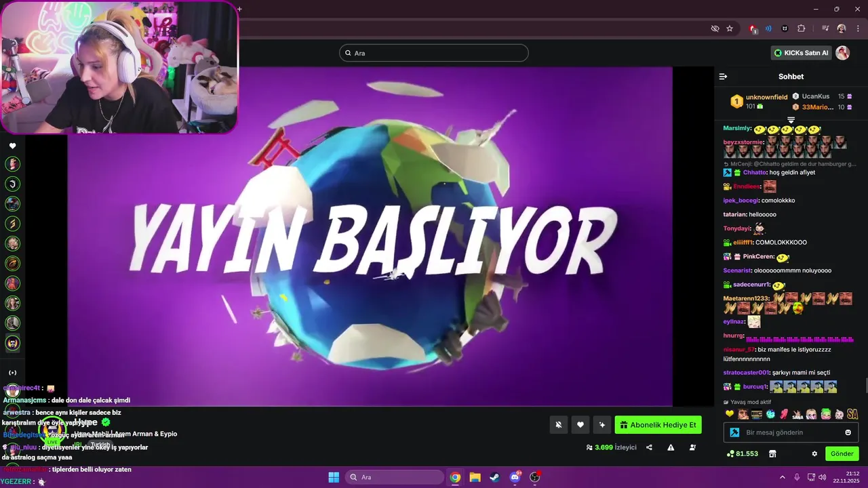The height and width of the screenshot is (488, 868).
Task: Click the Gönder send button
Action: click(842, 453)
